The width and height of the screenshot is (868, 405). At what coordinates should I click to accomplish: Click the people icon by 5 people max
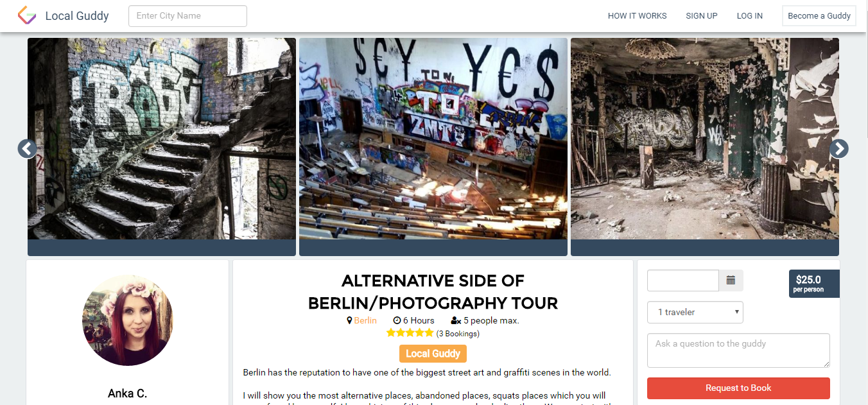(x=456, y=320)
